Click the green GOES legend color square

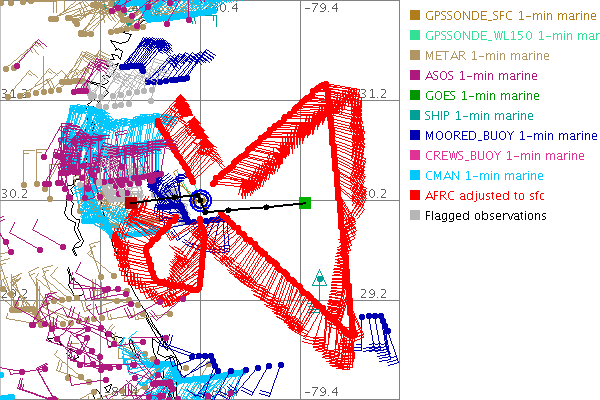click(x=415, y=95)
